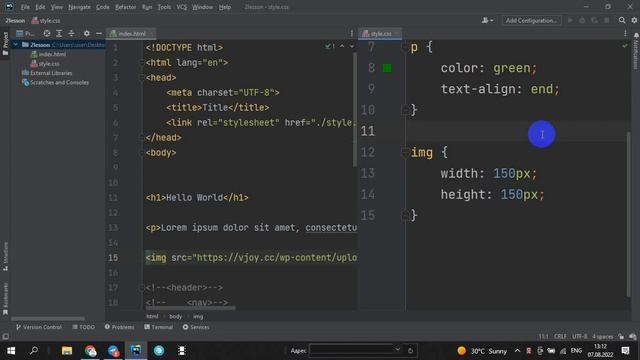Open index.html editor tab options menu
Screen dimensions: 640x360
(x=351, y=33)
